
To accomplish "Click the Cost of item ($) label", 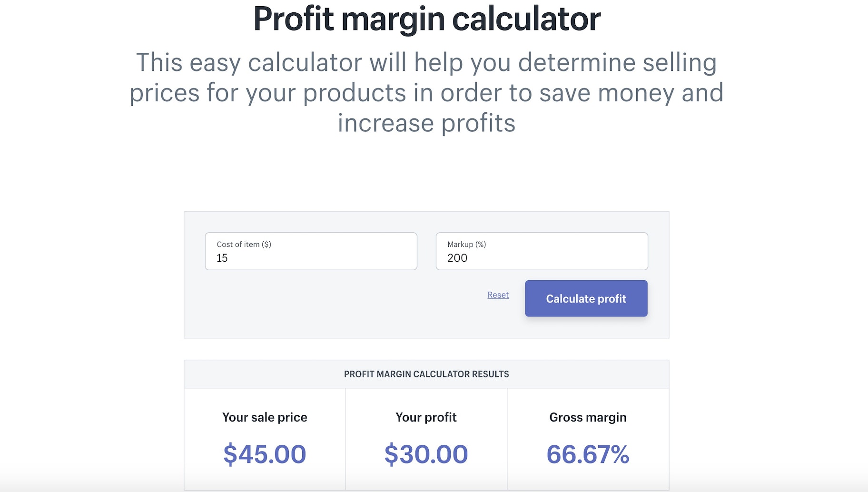I will [x=243, y=245].
